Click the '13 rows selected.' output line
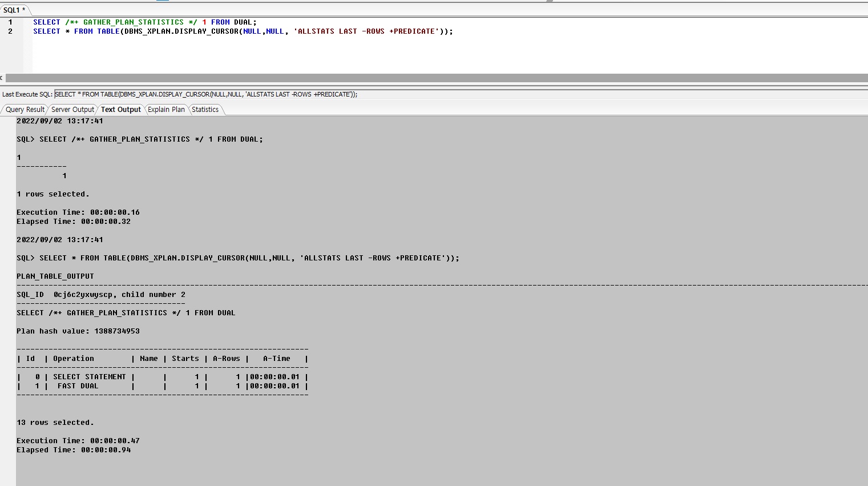 [55, 423]
